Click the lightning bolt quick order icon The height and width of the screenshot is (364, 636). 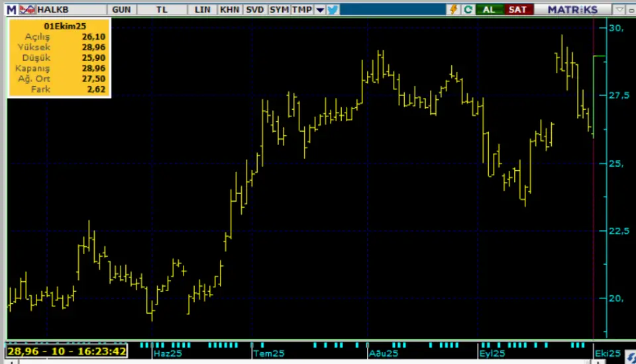[x=454, y=9]
